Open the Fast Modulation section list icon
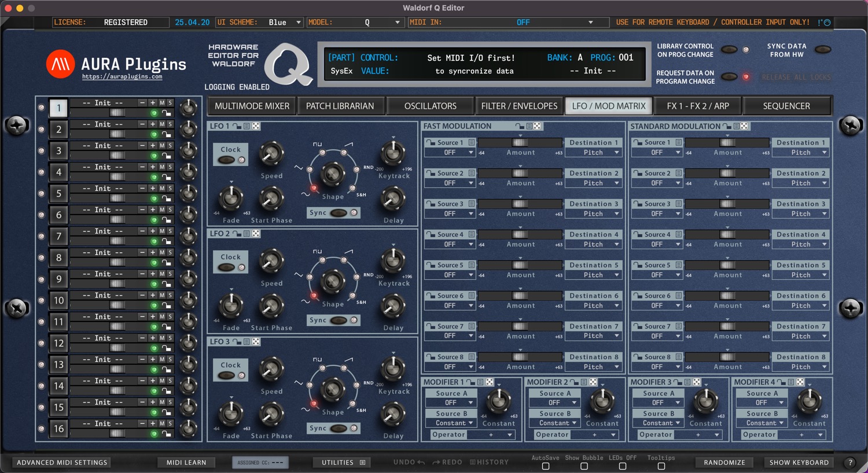Viewport: 868px width, 473px height. pyautogui.click(x=528, y=126)
